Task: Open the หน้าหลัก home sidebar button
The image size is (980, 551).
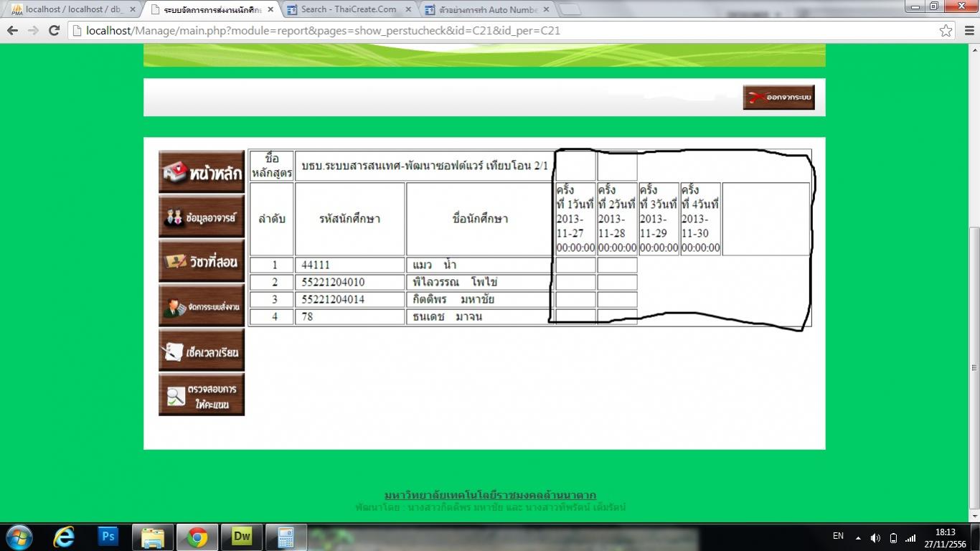Action: click(x=202, y=171)
